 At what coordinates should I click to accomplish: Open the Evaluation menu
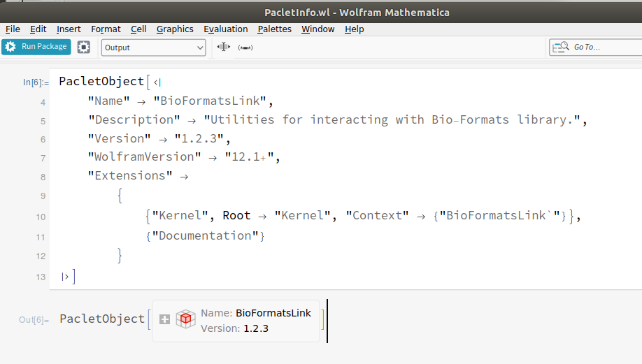[226, 29]
